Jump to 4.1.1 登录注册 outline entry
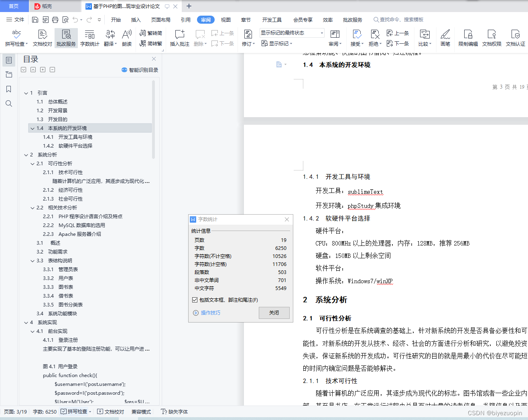Screen dimensions: 528x420 [x=61, y=340]
